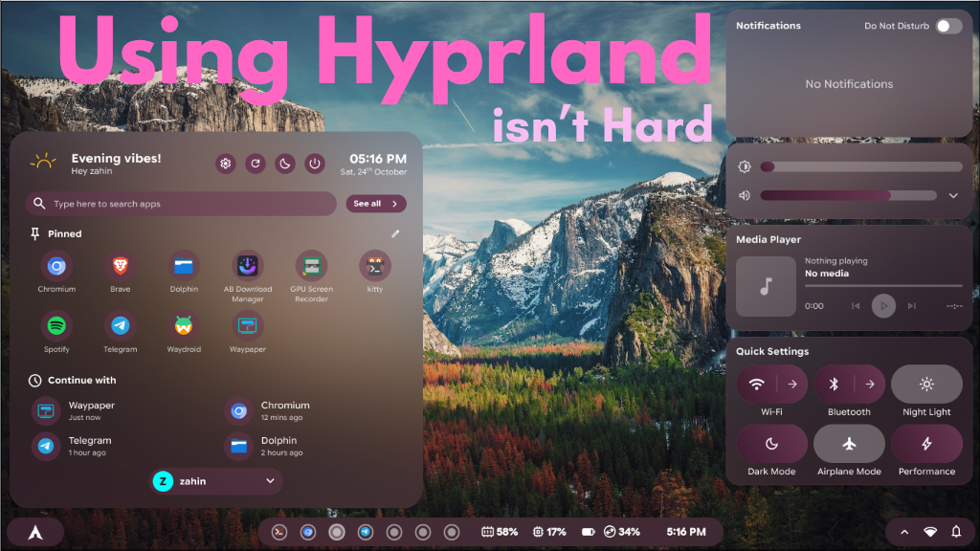Click the media album art thumbnail
980x551 pixels.
coord(766,287)
